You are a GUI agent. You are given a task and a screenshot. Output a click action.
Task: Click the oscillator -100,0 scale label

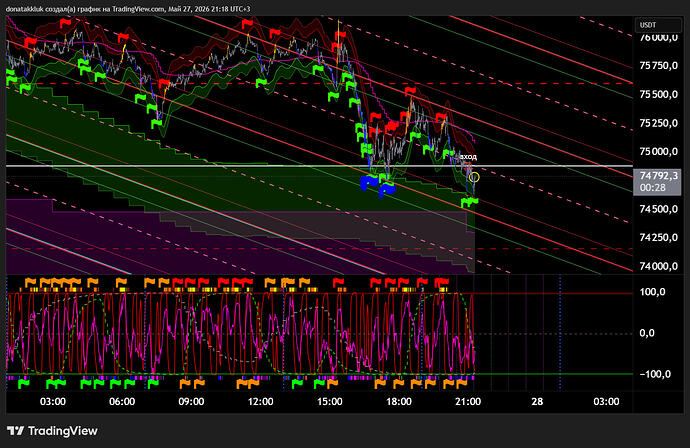click(x=655, y=374)
